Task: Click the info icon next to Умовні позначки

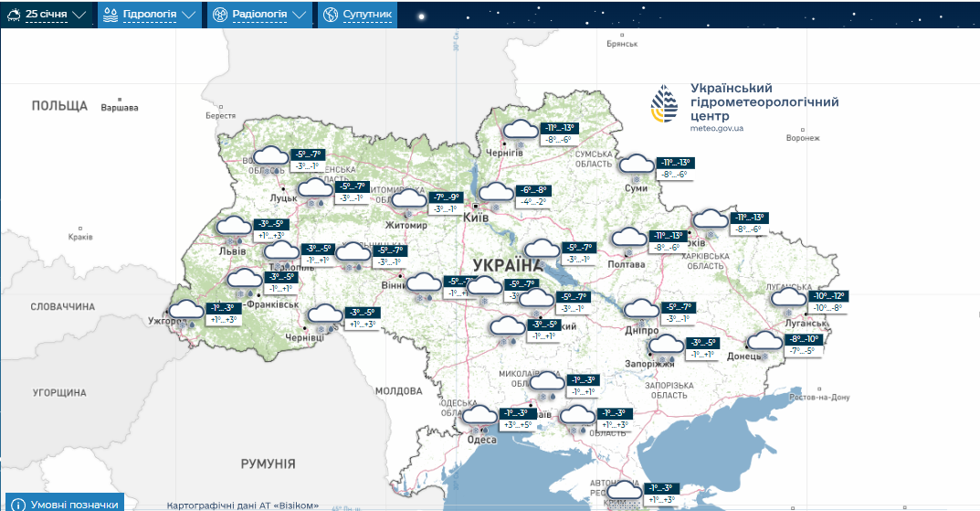Action: pyautogui.click(x=18, y=504)
